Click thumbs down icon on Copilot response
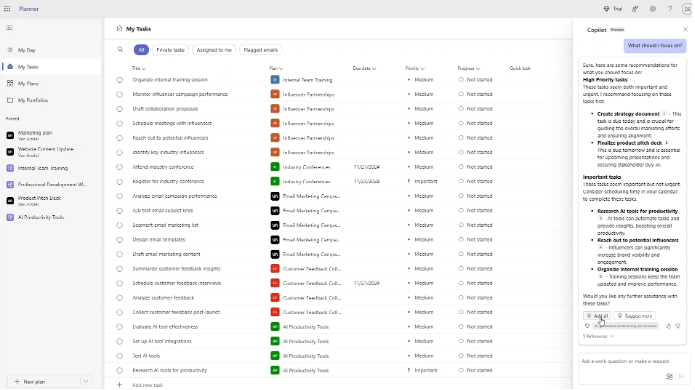The height and width of the screenshot is (390, 695). pos(678,326)
